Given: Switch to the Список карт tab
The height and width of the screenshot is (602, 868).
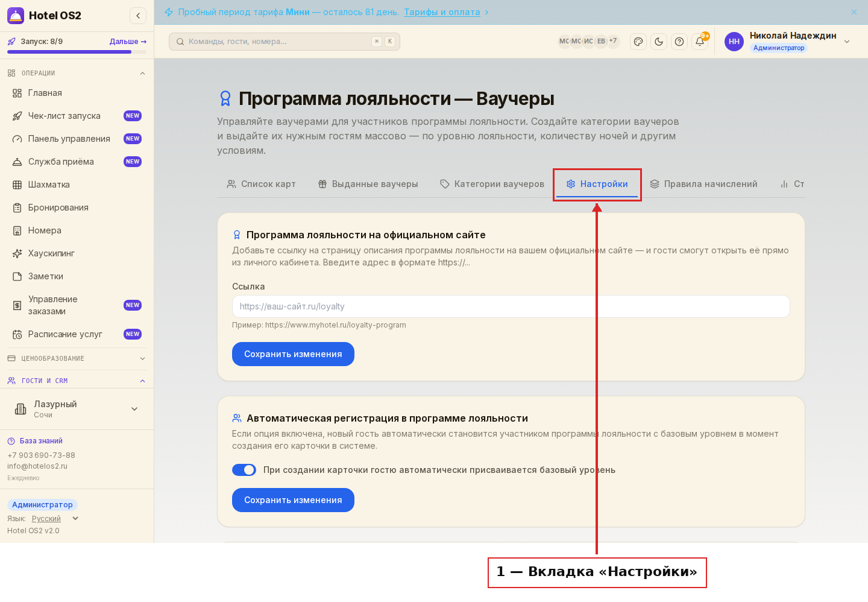Looking at the screenshot, I should click(261, 184).
